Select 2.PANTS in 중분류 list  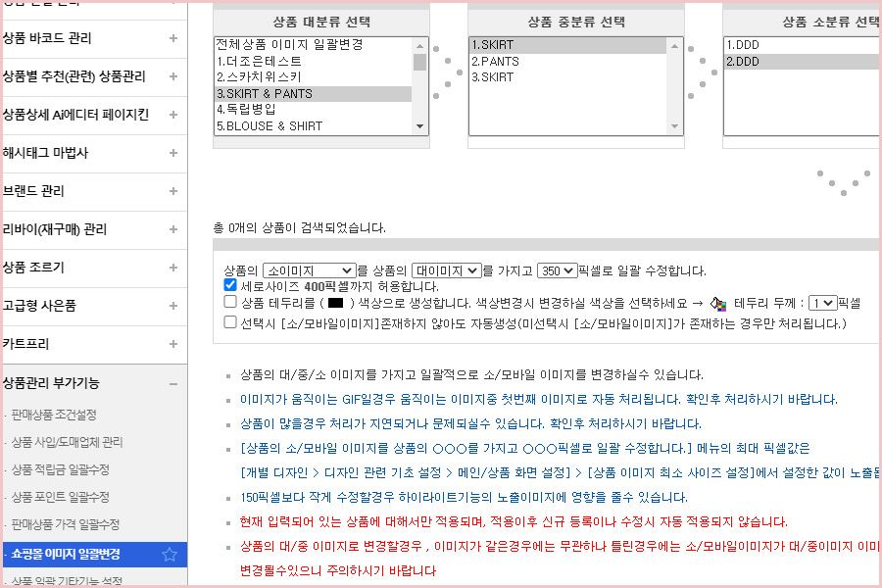click(x=567, y=62)
